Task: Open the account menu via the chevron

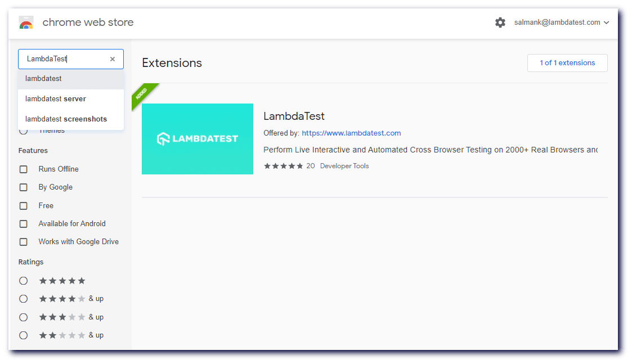Action: [607, 23]
